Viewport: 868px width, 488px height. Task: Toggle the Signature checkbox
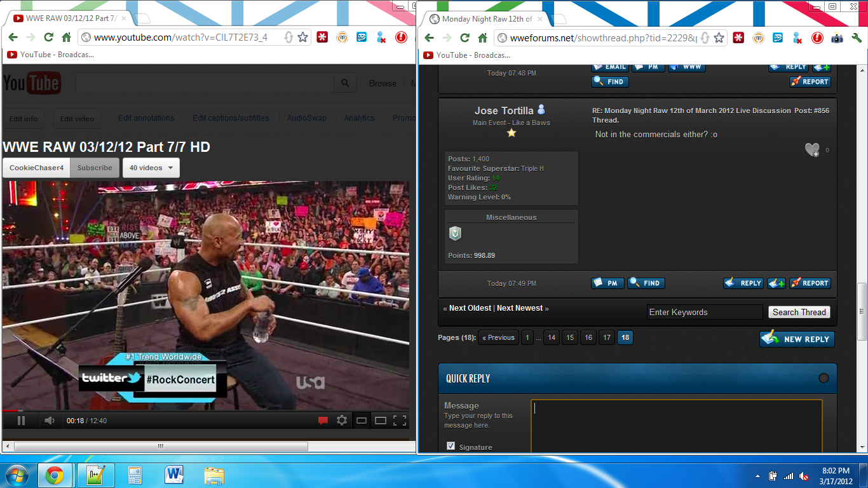click(x=451, y=446)
